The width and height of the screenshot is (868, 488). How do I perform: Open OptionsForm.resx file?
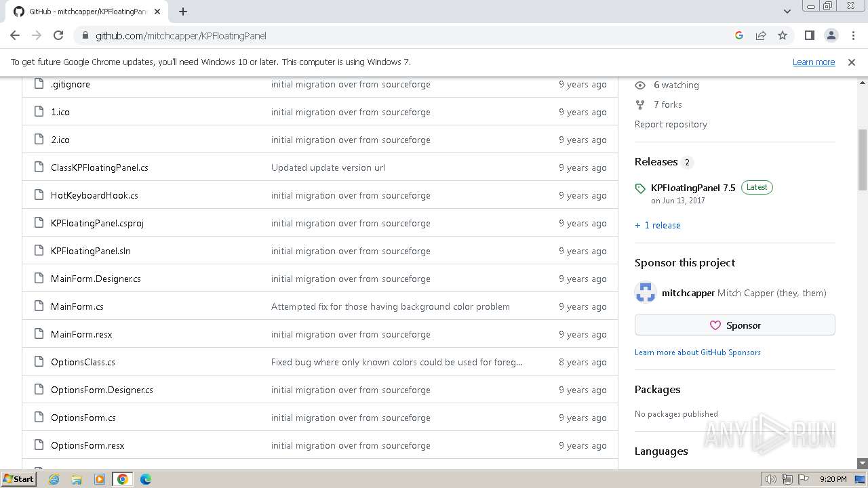coord(87,445)
